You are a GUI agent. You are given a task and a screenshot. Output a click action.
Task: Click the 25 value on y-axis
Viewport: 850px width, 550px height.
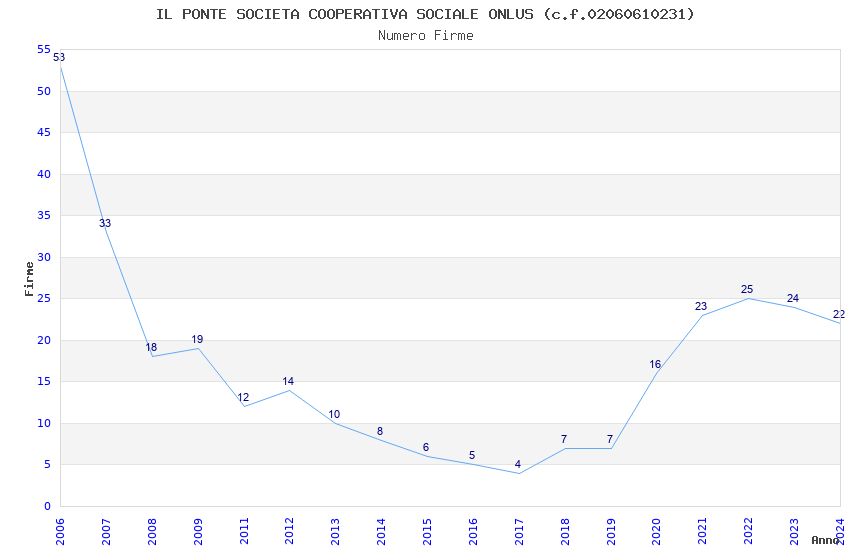pos(44,299)
